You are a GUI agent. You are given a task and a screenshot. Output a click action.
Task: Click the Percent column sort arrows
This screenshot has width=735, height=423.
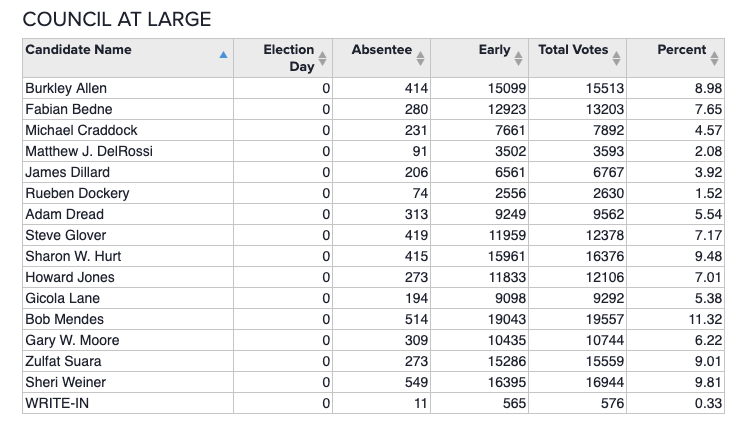714,57
